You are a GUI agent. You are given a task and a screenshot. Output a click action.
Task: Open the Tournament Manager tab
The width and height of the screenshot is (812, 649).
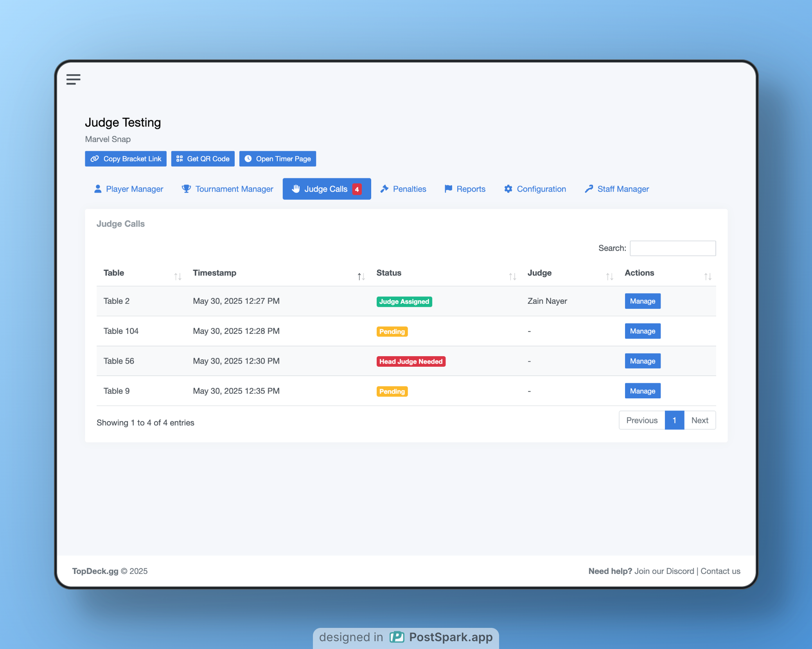(227, 189)
